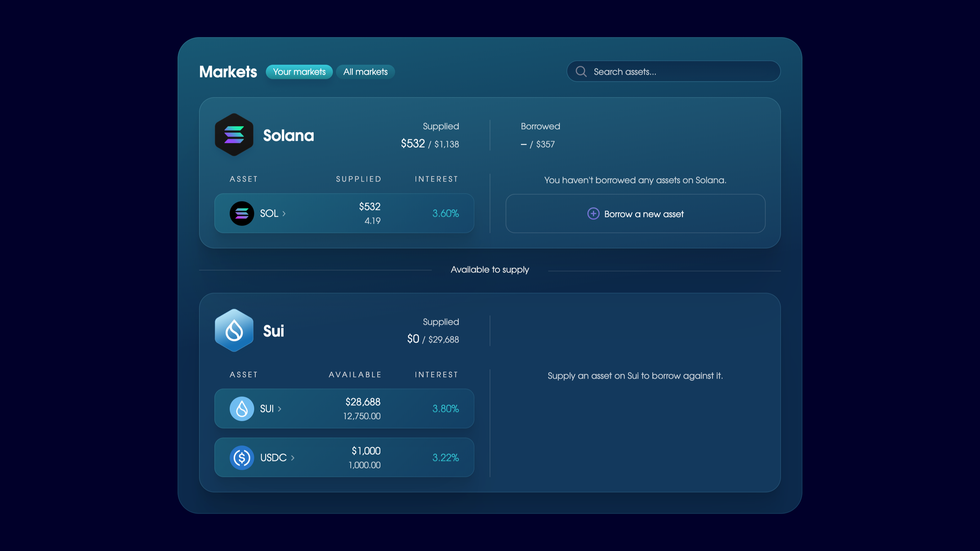980x551 pixels.
Task: Expand the SOL asset chevron
Action: pos(284,214)
